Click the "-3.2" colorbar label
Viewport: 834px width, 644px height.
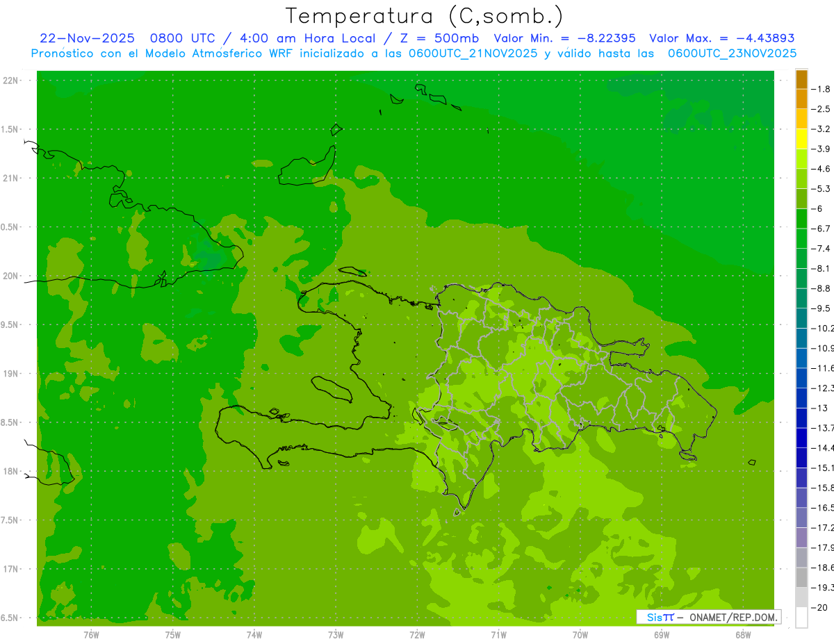pos(821,129)
